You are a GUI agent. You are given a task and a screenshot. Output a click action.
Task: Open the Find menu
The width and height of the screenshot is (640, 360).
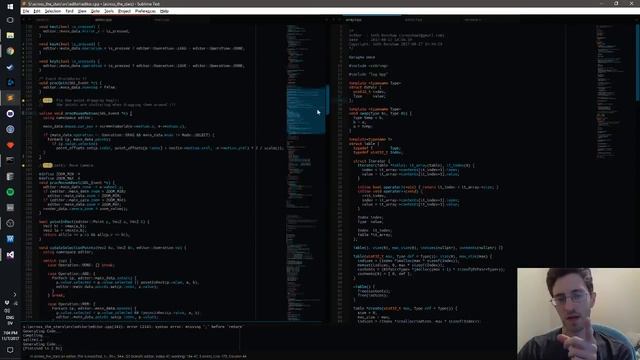pos(69,11)
